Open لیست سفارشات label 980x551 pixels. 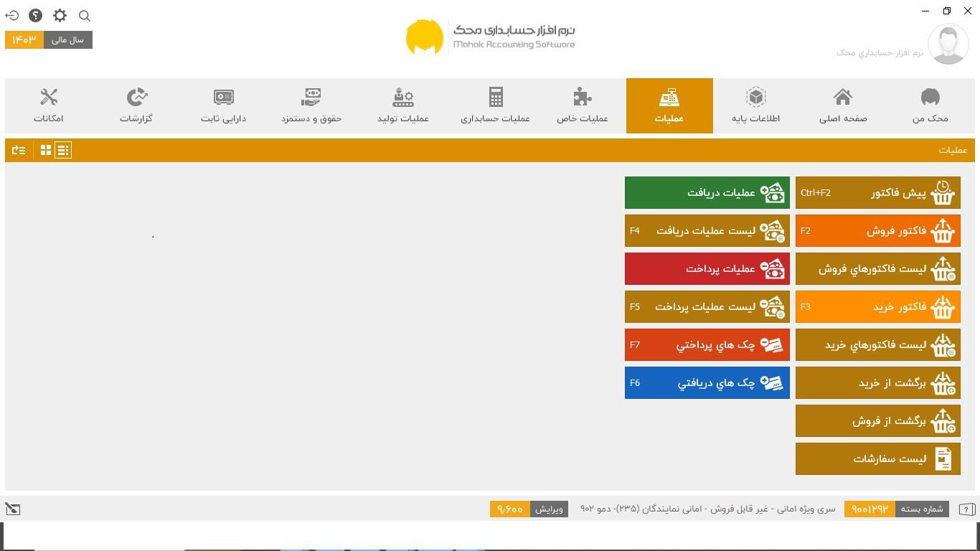[x=890, y=458]
